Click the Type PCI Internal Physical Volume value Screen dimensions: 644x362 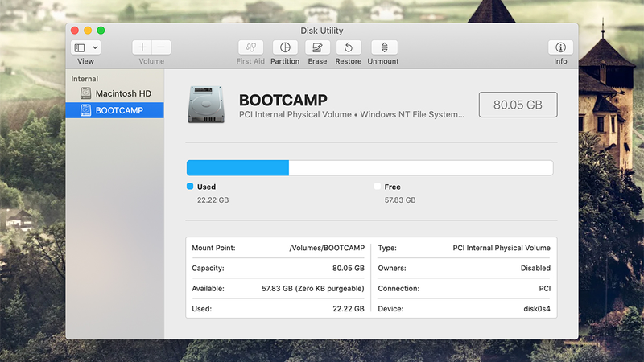click(x=502, y=248)
